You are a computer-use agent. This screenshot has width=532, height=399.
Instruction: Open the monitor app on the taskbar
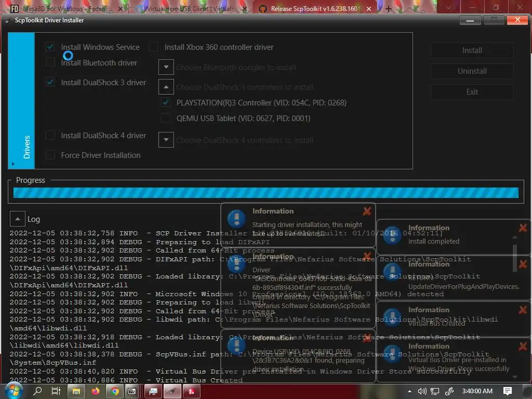pos(153,391)
